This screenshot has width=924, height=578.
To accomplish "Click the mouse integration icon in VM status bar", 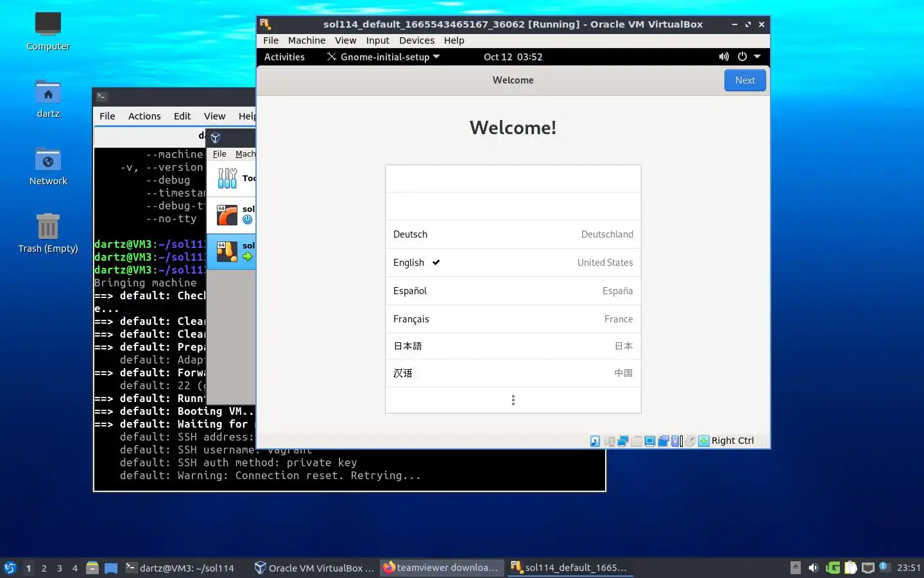I will [690, 441].
